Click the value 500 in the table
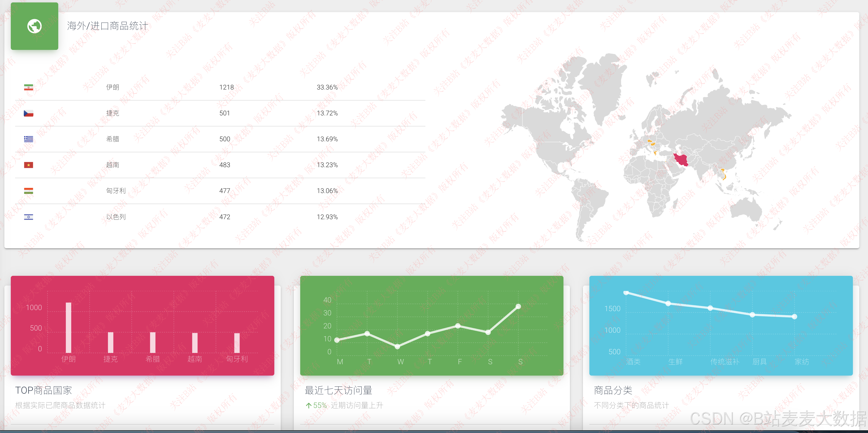The height and width of the screenshot is (433, 868). 225,139
